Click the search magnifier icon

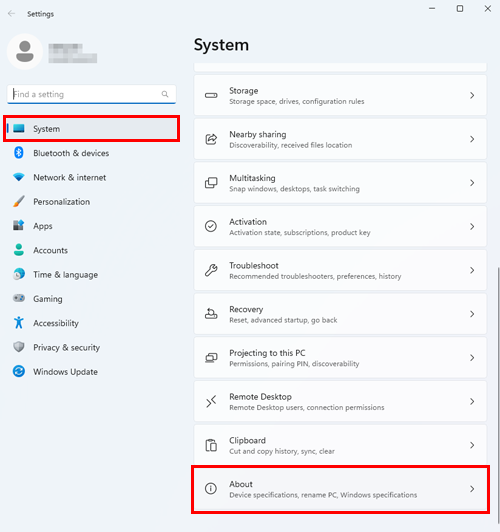click(x=165, y=94)
